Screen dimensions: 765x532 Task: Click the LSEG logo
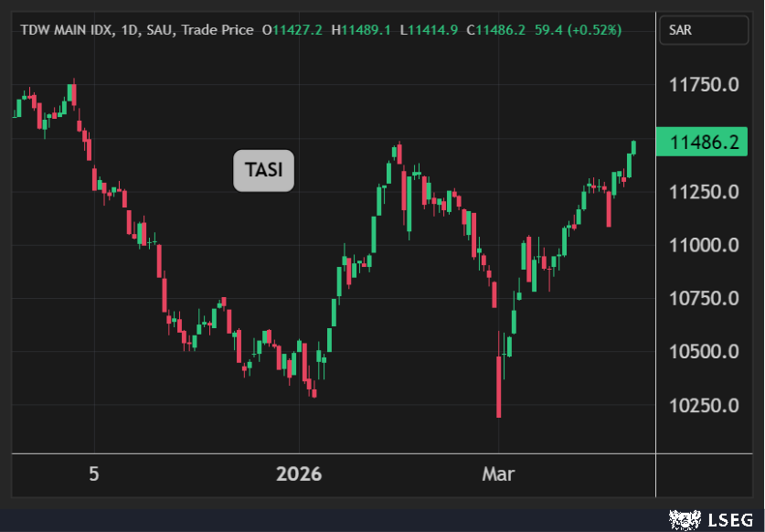tap(710, 519)
